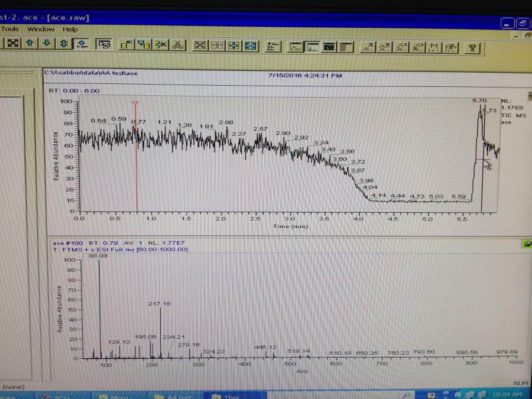Viewport: 532px width, 399px height.
Task: Click the normalize 0-100 intensity toolbar icon
Action: tap(82, 44)
